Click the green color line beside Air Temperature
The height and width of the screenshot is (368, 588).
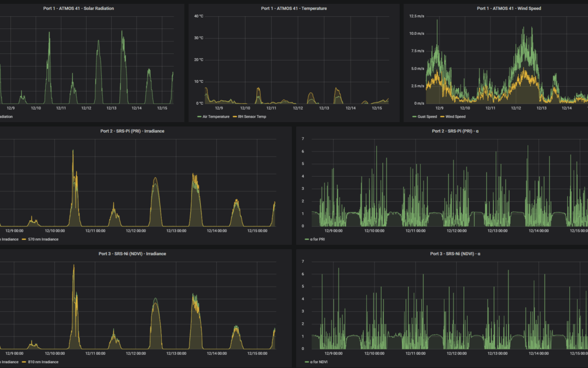click(199, 117)
